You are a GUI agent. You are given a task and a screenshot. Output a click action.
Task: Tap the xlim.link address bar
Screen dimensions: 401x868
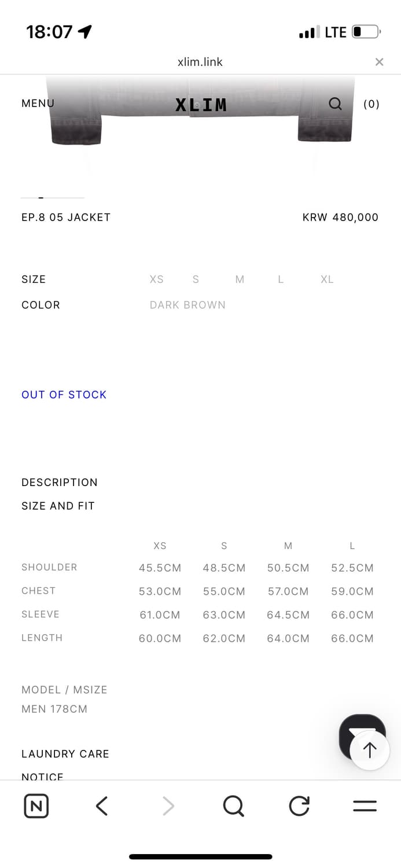tap(200, 62)
